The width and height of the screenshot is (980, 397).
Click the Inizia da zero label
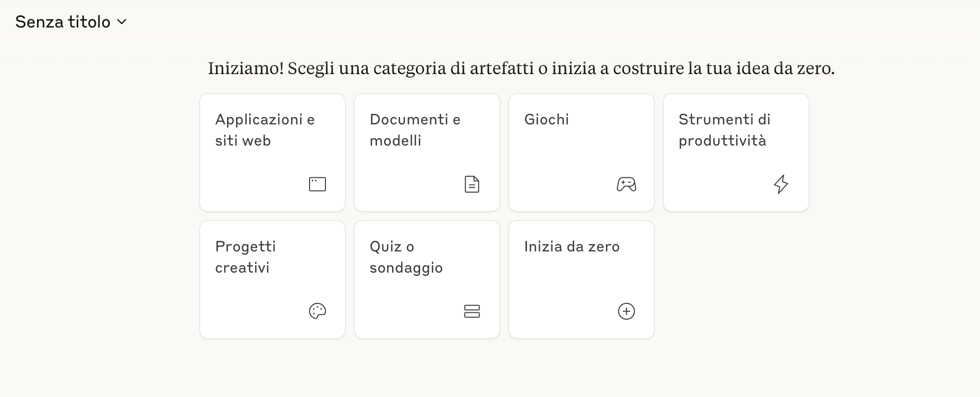(571, 247)
